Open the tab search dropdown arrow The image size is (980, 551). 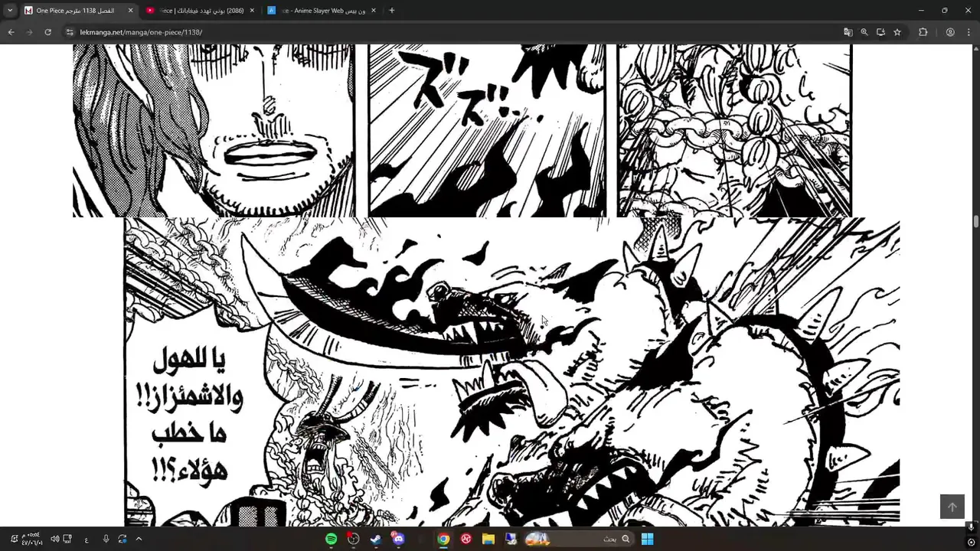click(x=10, y=11)
